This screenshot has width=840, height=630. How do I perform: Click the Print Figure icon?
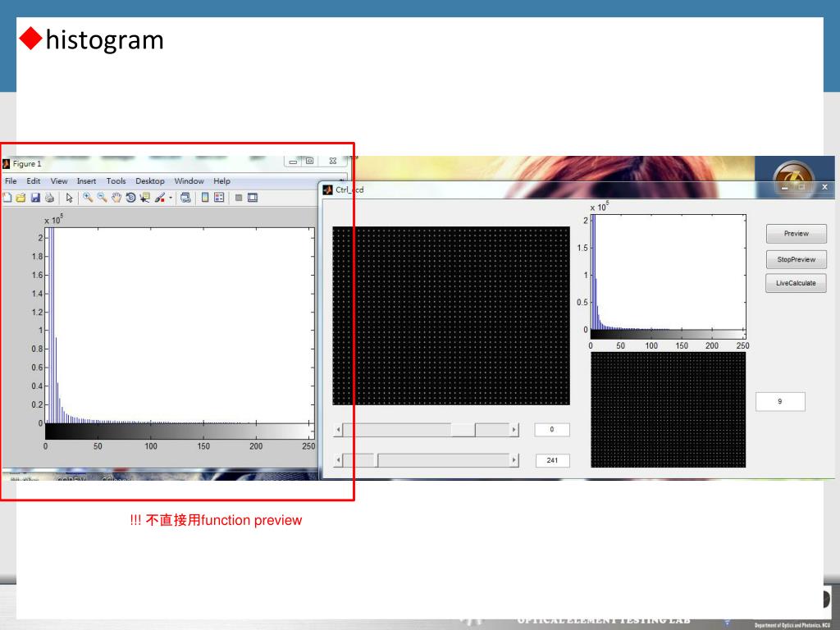click(x=50, y=198)
